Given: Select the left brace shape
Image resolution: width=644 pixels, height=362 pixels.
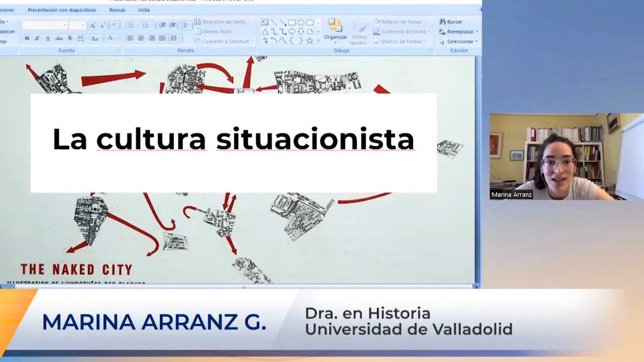Looking at the screenshot, I should click(292, 41).
